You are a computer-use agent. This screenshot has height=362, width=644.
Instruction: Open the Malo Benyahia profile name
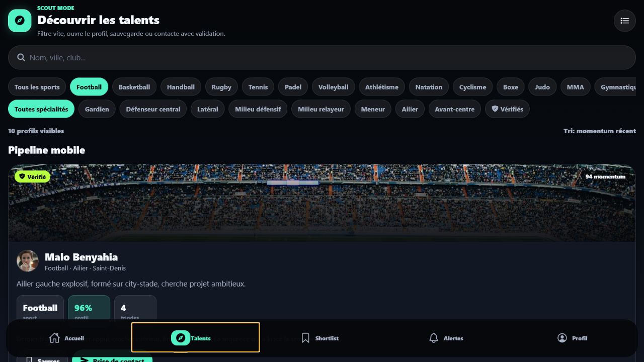click(x=81, y=257)
